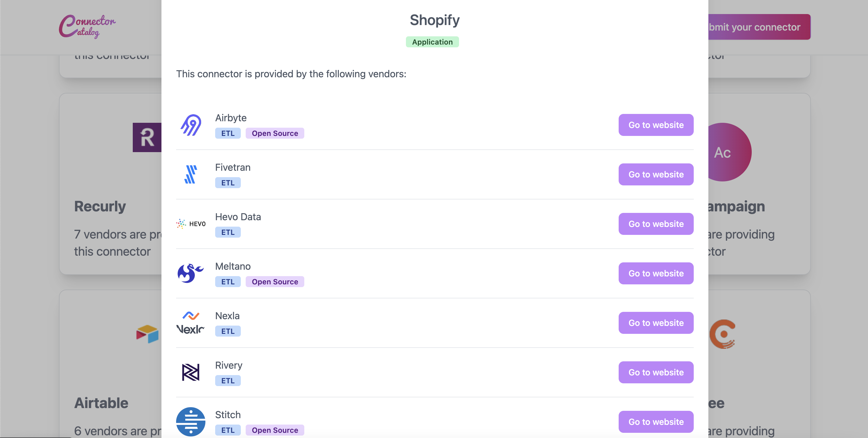Click the Submit your connector button
The height and width of the screenshot is (438, 868).
(x=759, y=27)
